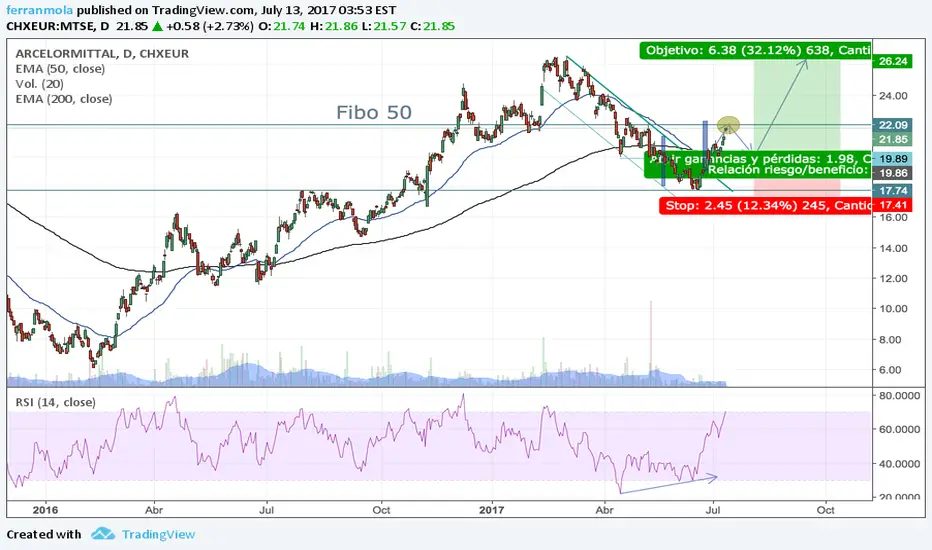This screenshot has height=550, width=932.
Task: Click the red Stop loss label
Action: [x=765, y=206]
